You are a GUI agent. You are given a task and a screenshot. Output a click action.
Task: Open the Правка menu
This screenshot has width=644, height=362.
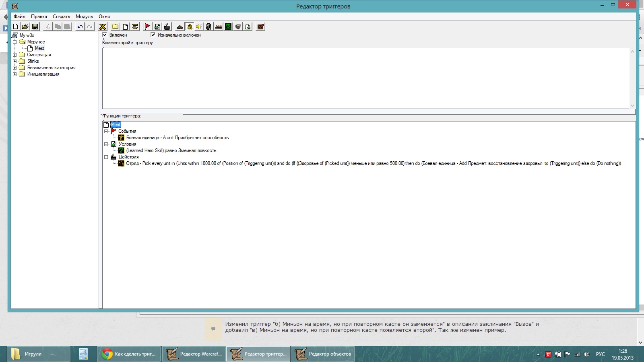39,16
